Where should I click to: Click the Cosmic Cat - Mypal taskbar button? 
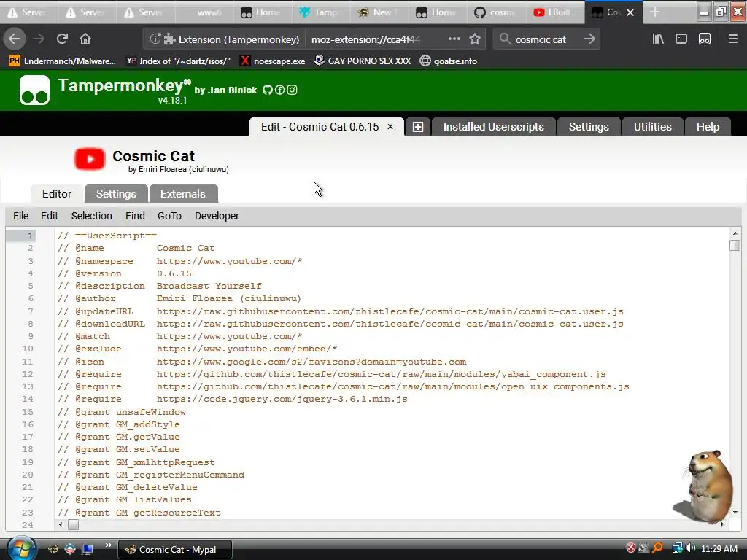175,550
